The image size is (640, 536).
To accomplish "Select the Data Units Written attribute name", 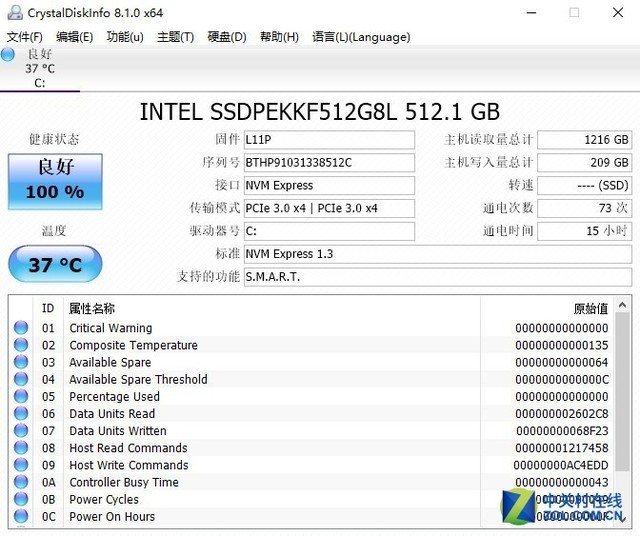I will click(x=118, y=431).
